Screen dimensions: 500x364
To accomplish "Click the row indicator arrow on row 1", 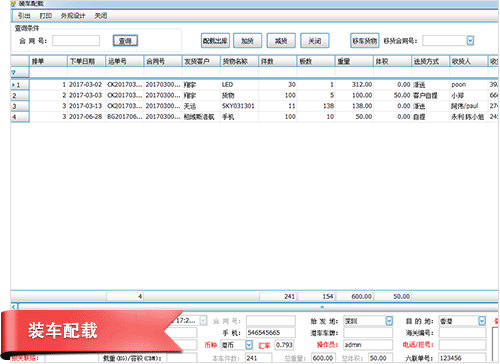I will [x=13, y=85].
